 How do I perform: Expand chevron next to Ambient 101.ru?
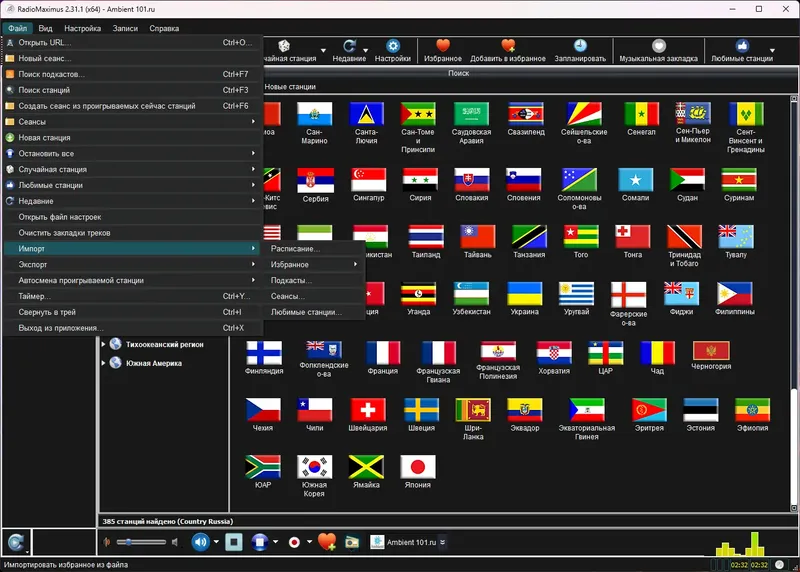click(442, 542)
